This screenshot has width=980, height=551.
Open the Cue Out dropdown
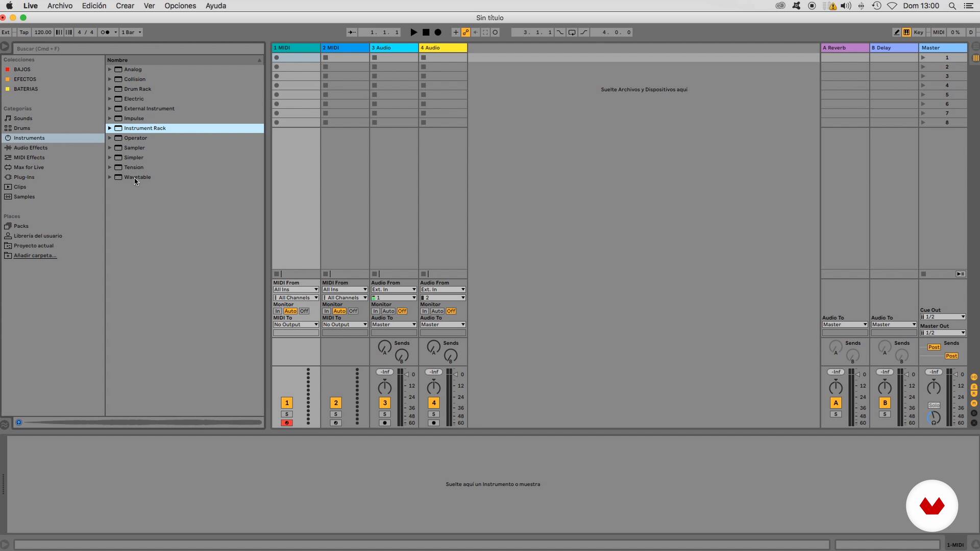coord(943,317)
